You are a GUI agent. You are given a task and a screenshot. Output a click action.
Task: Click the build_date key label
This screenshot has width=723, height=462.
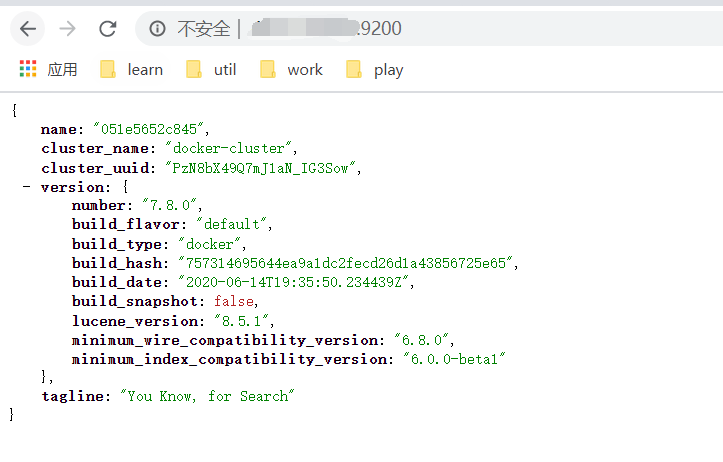(x=118, y=282)
